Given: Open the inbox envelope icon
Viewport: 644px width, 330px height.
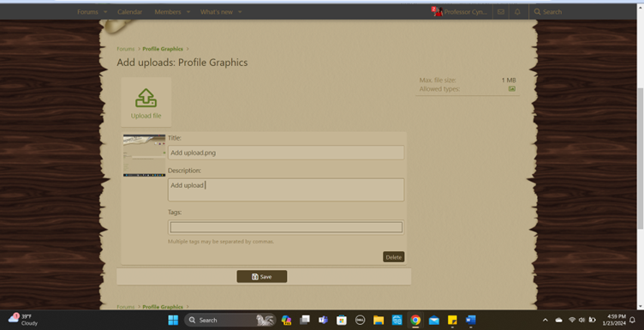Looking at the screenshot, I should (x=501, y=12).
